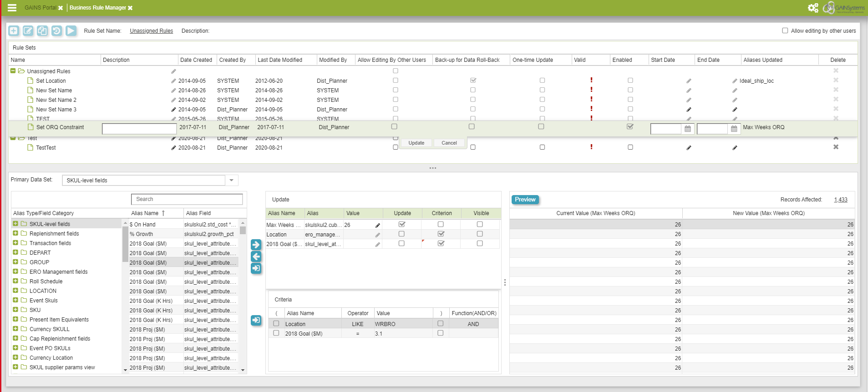This screenshot has width=868, height=392.
Task: Click the settings gears icon in header
Action: click(813, 8)
